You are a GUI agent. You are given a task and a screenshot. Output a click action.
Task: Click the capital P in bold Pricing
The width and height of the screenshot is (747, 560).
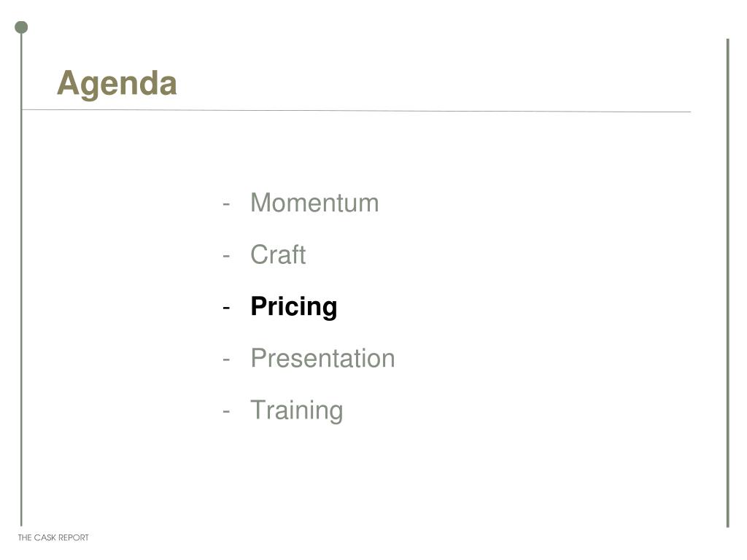[x=260, y=306]
